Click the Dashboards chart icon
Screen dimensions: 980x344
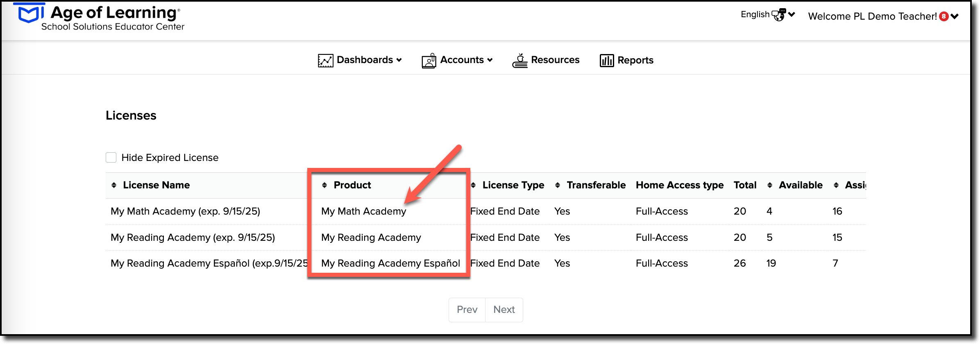coord(325,61)
